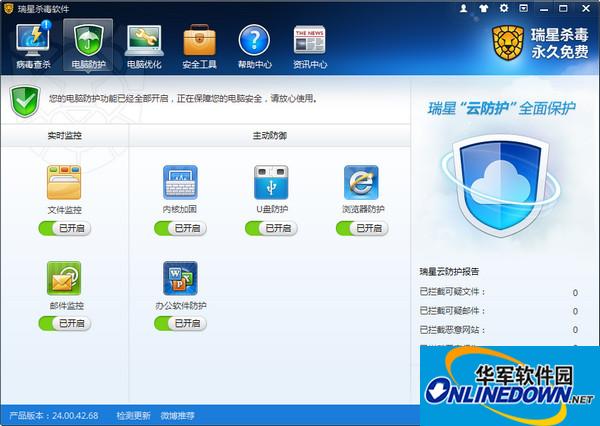Image resolution: width=600 pixels, height=426 pixels.
Task: Click 检测更新 in the status bar
Action: click(x=133, y=415)
